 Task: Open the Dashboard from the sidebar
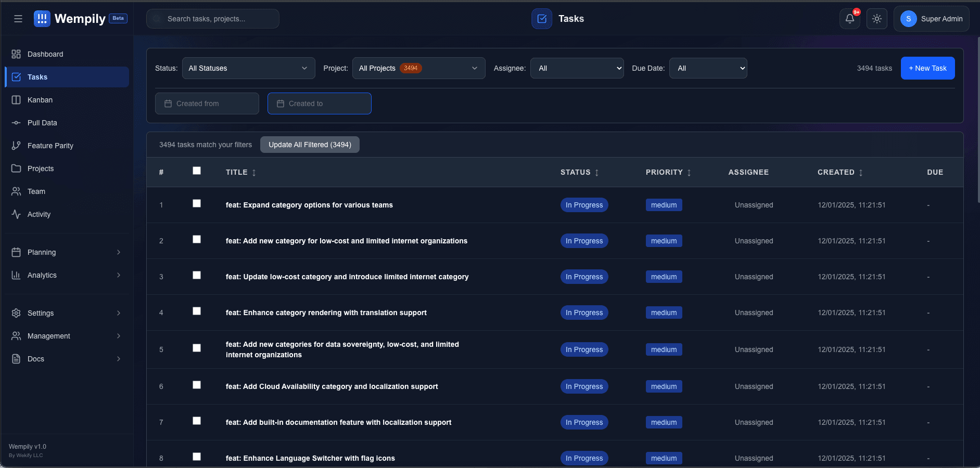click(45, 54)
